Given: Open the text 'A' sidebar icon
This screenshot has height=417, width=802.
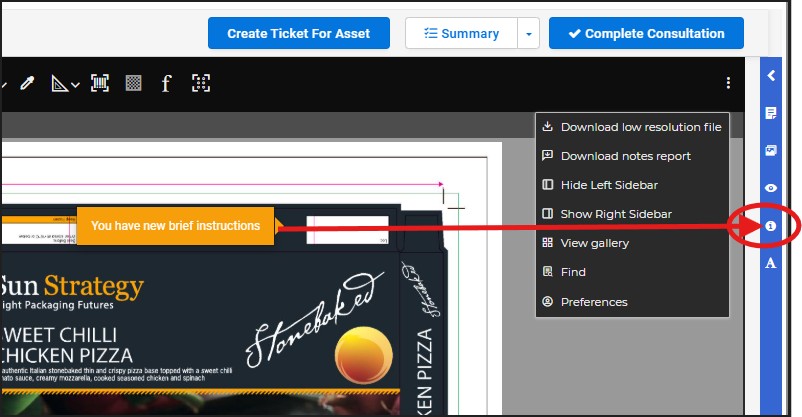Looking at the screenshot, I should coord(771,263).
